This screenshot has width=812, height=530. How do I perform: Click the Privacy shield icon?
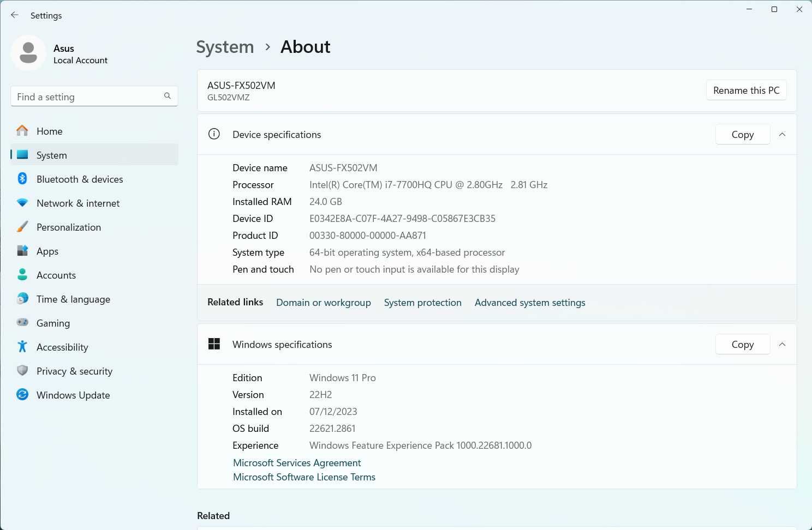tap(22, 371)
